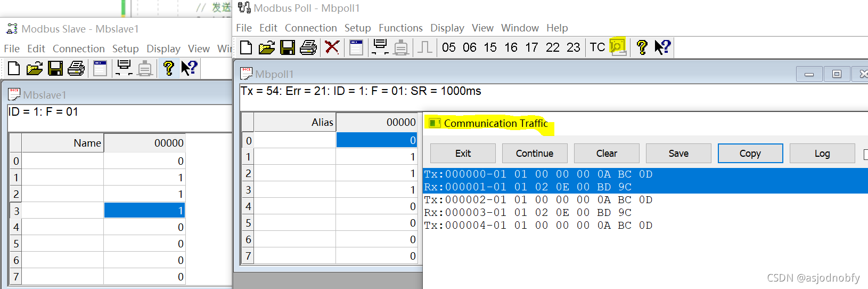
Task: Open Display menu in Modbus Poll
Action: [x=447, y=28]
